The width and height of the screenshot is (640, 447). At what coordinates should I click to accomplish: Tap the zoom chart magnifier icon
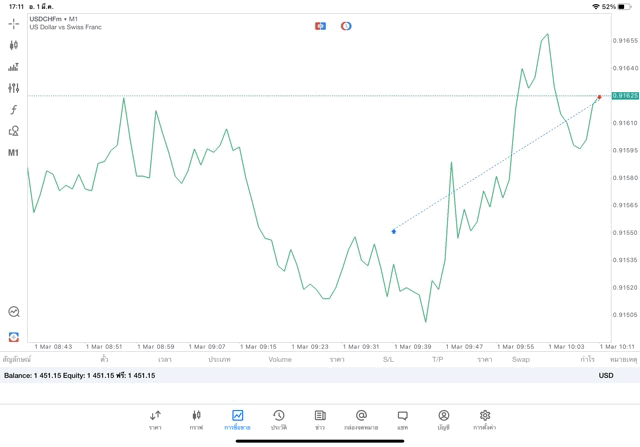(x=14, y=312)
